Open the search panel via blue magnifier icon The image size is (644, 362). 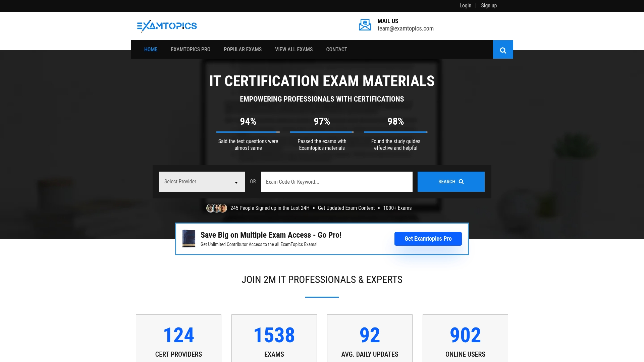click(503, 49)
